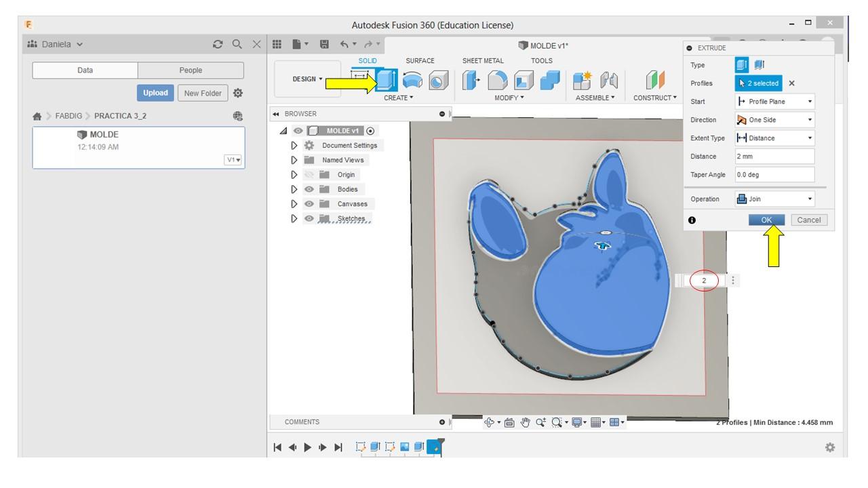Confirm the extrude with OK
This screenshot has width=868, height=488.
[766, 220]
